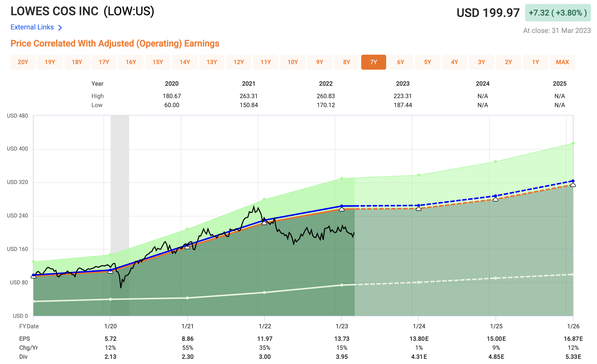Click the 1/23 white dividend line point
This screenshot has height=364, width=597.
342,285
